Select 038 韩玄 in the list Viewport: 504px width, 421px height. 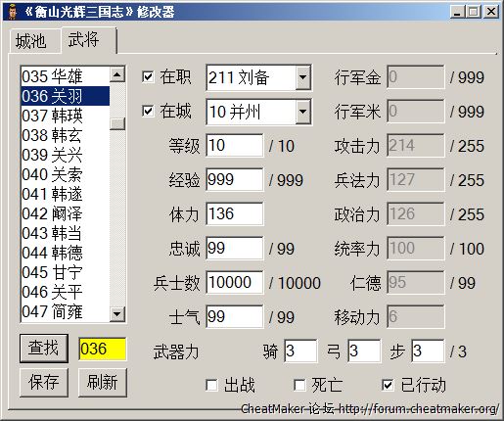[66, 135]
